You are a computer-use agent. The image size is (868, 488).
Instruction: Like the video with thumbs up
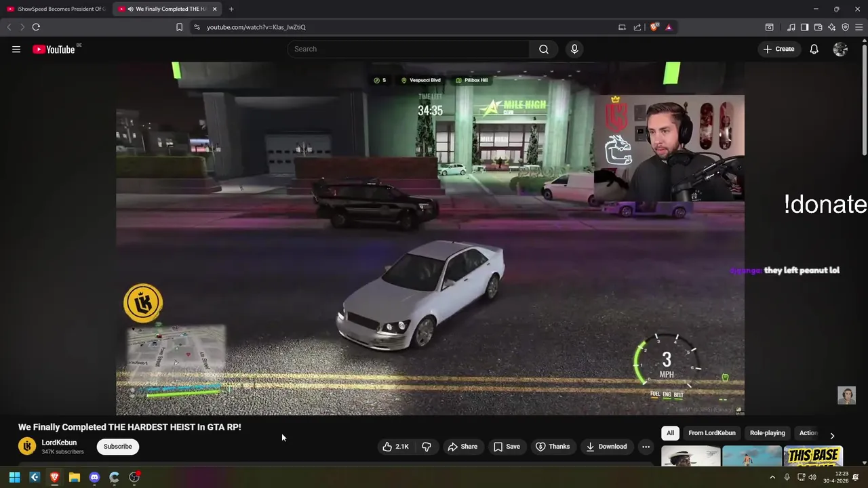(x=395, y=447)
